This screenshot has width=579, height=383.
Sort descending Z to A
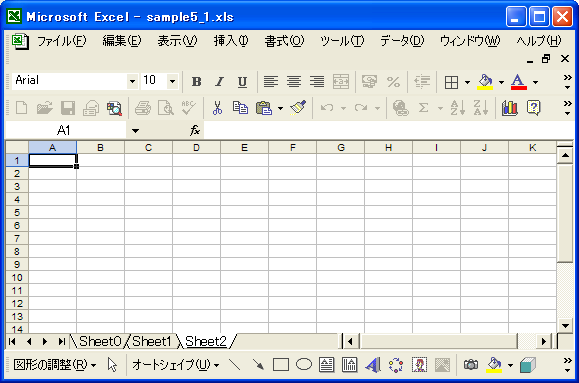pyautogui.click(x=481, y=108)
